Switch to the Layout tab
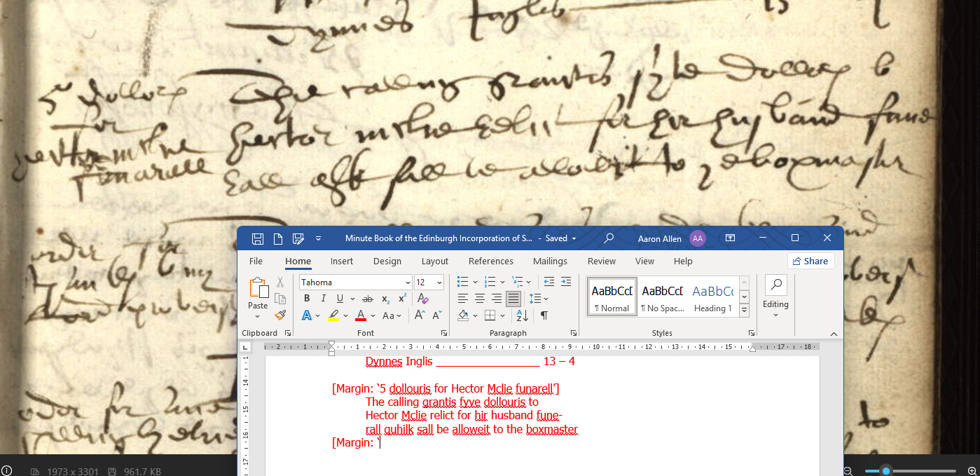Image resolution: width=980 pixels, height=476 pixels. tap(434, 261)
